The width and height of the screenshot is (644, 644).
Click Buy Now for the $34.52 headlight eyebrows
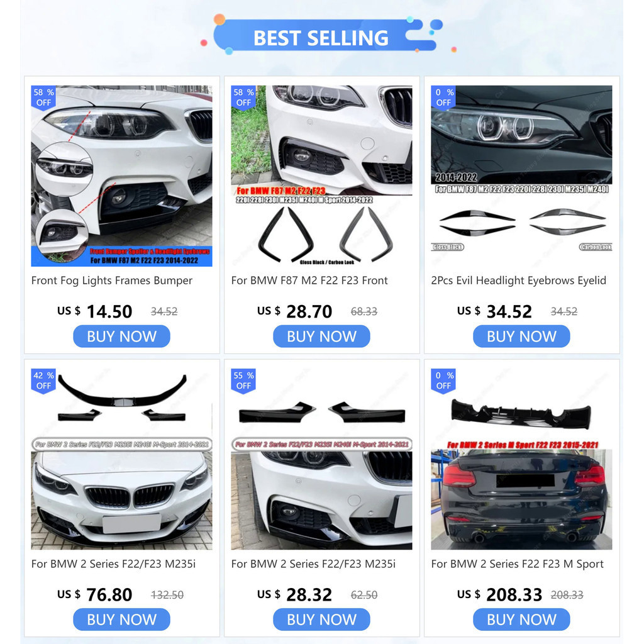(521, 336)
